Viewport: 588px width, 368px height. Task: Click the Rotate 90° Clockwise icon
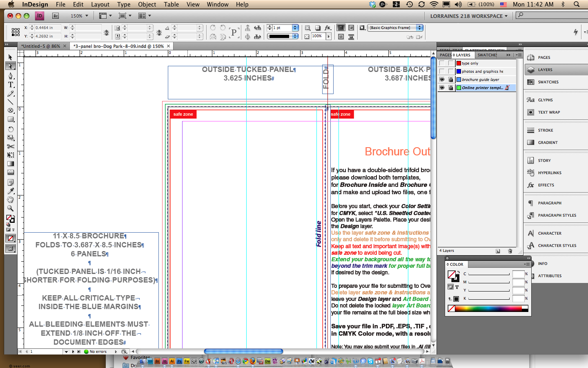click(x=213, y=28)
